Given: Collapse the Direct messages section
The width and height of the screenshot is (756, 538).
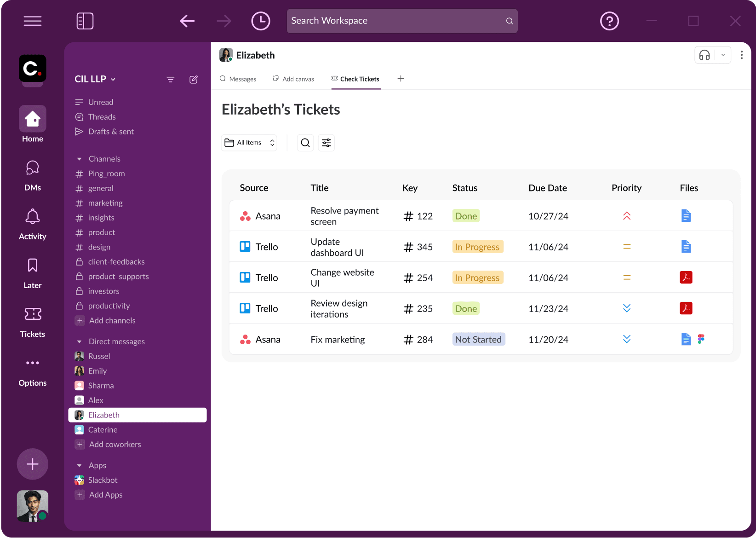Looking at the screenshot, I should pyautogui.click(x=79, y=341).
